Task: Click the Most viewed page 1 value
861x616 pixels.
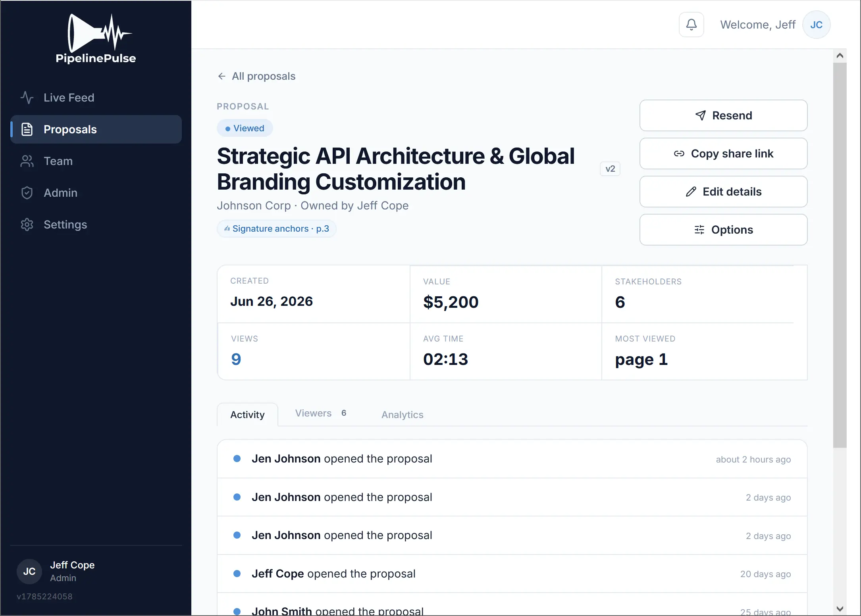Action: 641,359
